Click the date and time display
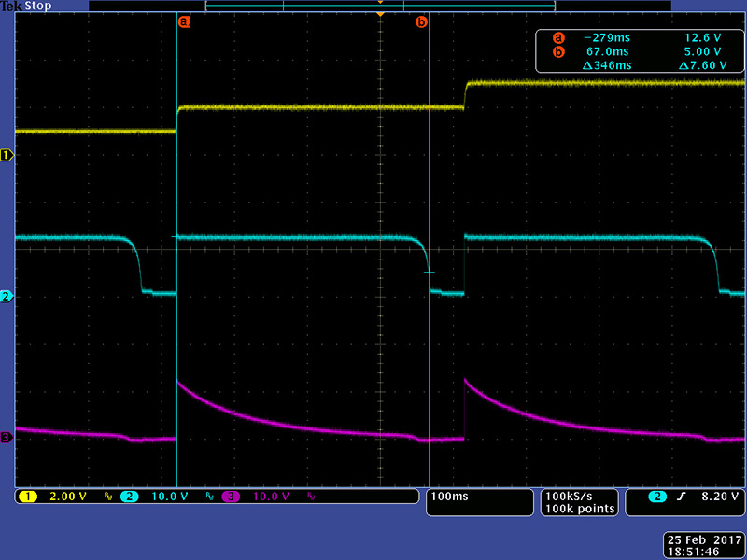Image resolution: width=747 pixels, height=560 pixels. pyautogui.click(x=699, y=546)
